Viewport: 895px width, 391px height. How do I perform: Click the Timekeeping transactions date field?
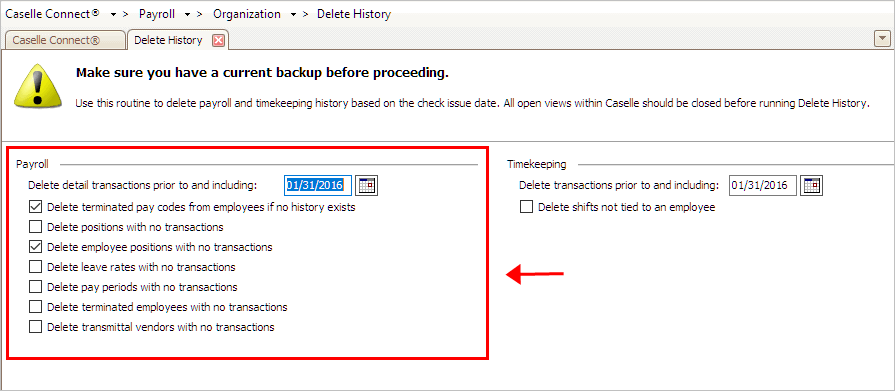763,186
